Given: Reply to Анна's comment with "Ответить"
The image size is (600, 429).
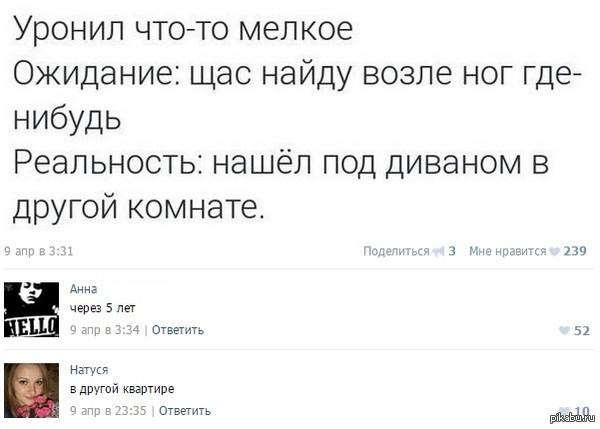Looking at the screenshot, I should click(x=179, y=329).
